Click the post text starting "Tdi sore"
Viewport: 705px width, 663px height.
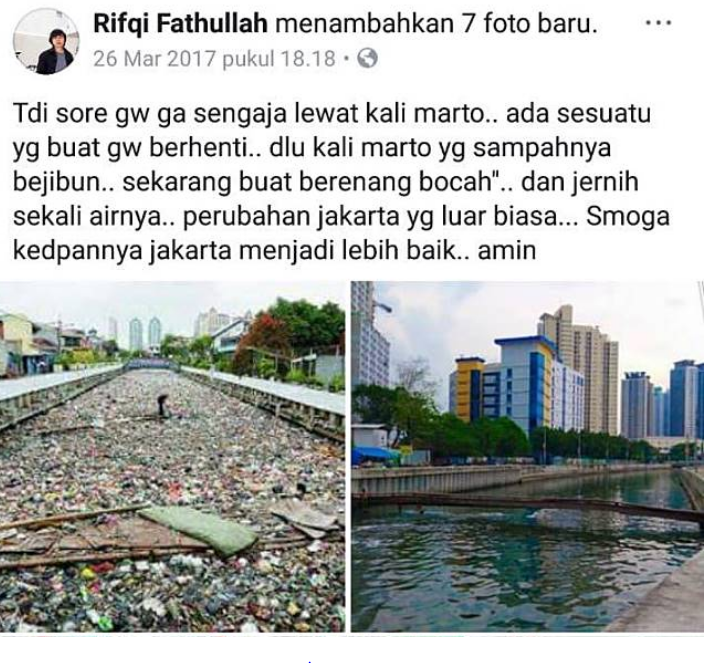click(x=342, y=182)
